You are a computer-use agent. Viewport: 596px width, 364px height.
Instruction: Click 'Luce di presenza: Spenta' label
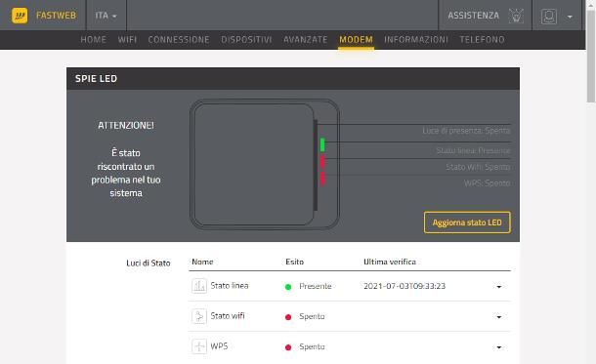[466, 131]
